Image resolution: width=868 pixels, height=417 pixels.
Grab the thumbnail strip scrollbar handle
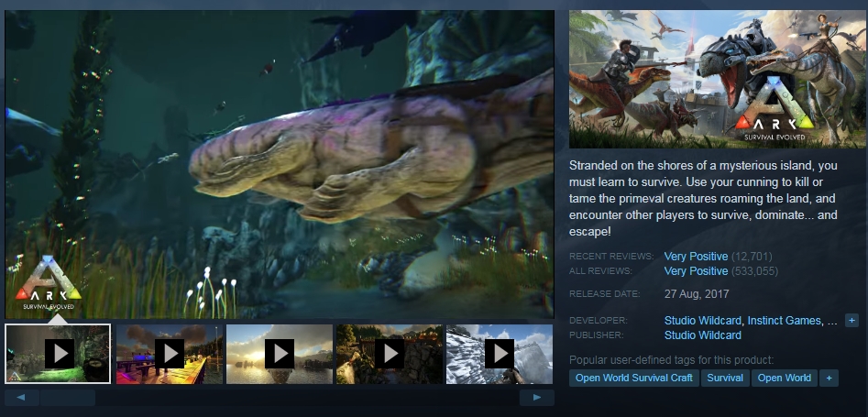pos(68,398)
